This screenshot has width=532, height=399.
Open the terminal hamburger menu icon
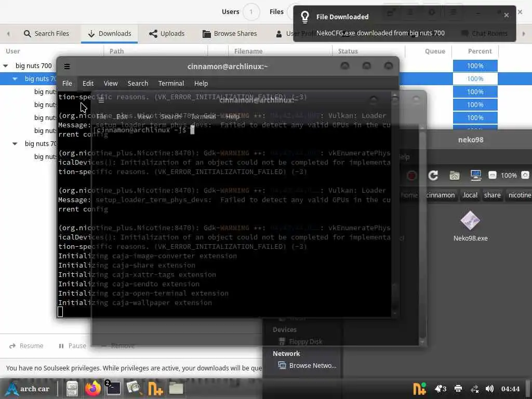[67, 66]
